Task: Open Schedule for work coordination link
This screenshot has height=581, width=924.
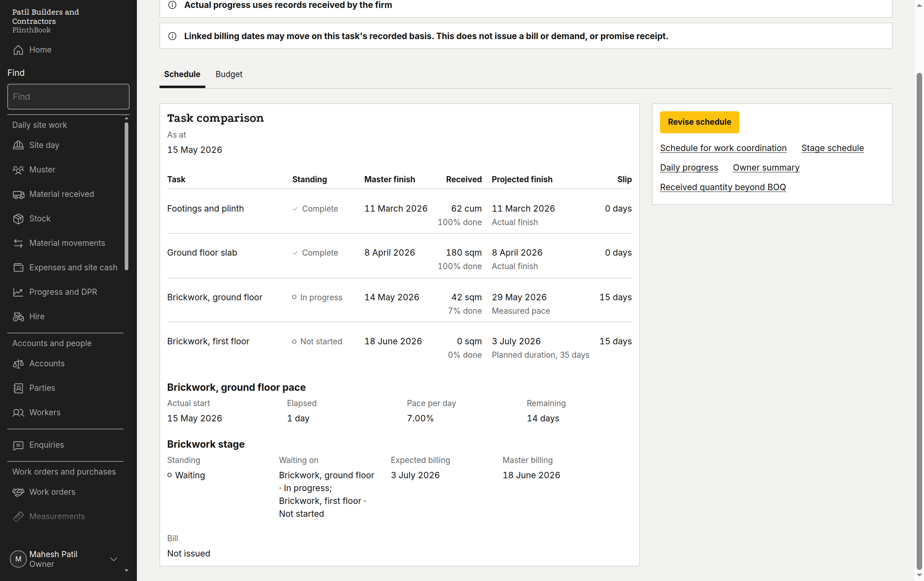Action: 723,148
